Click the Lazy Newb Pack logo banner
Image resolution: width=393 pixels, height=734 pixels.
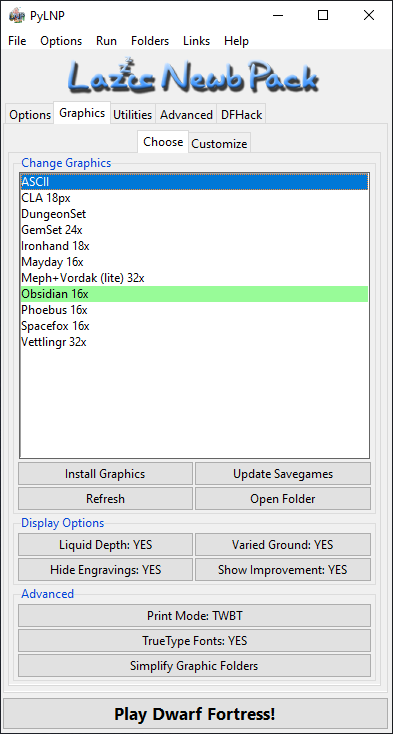(x=193, y=75)
